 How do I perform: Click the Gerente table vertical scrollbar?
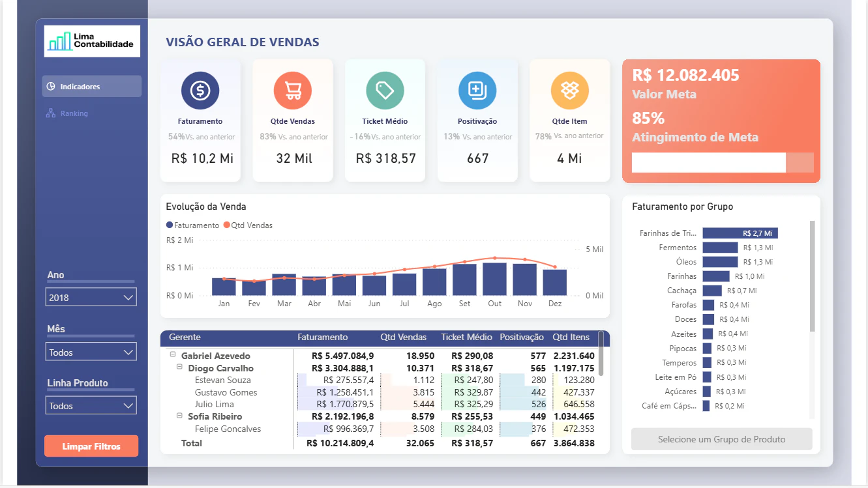[601, 354]
